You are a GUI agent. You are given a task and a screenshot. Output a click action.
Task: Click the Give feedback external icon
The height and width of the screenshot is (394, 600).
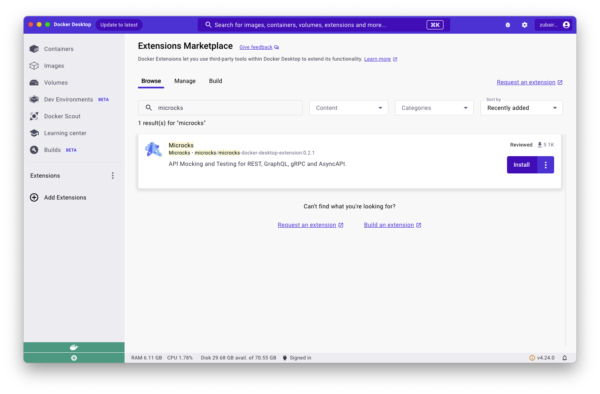[277, 47]
